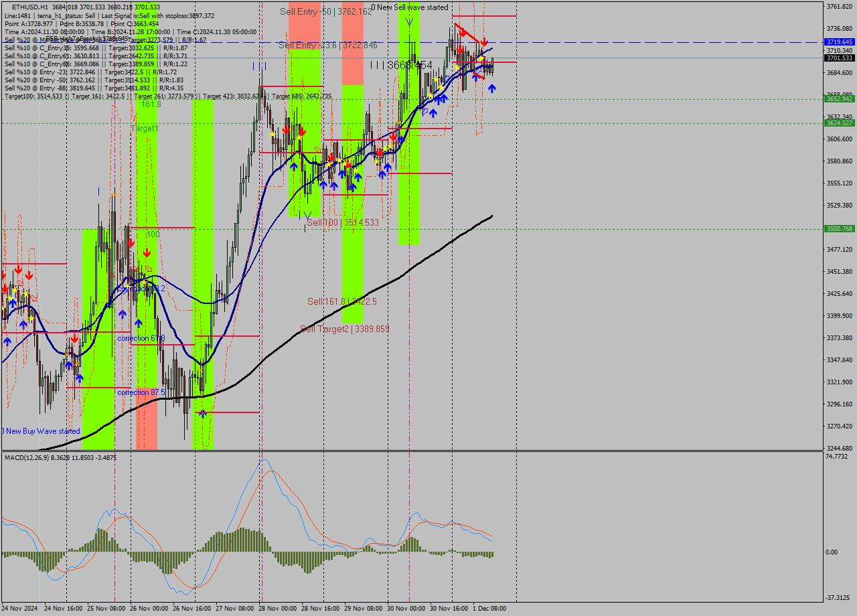Click the 'Sell 161.8 | 3422.5' level label

pyautogui.click(x=341, y=301)
